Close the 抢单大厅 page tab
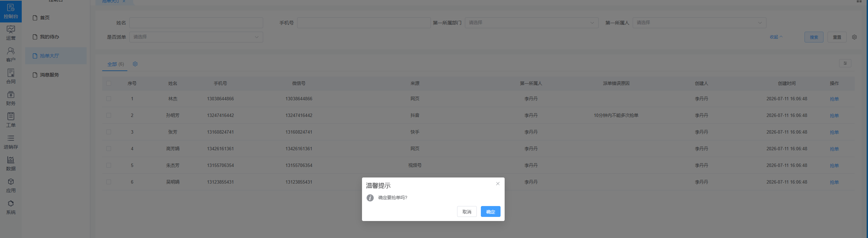The height and width of the screenshot is (238, 868). click(x=124, y=1)
